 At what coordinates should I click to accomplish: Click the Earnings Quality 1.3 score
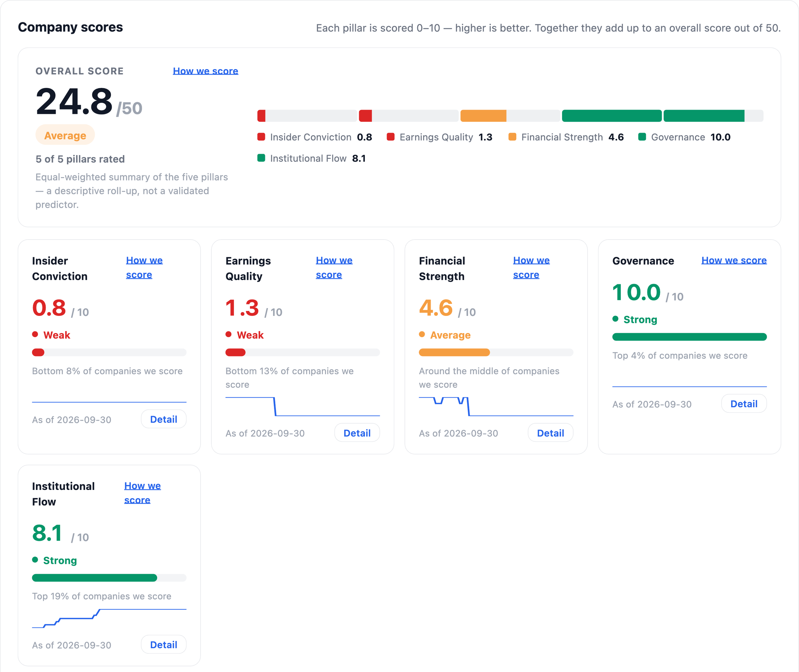(x=242, y=308)
